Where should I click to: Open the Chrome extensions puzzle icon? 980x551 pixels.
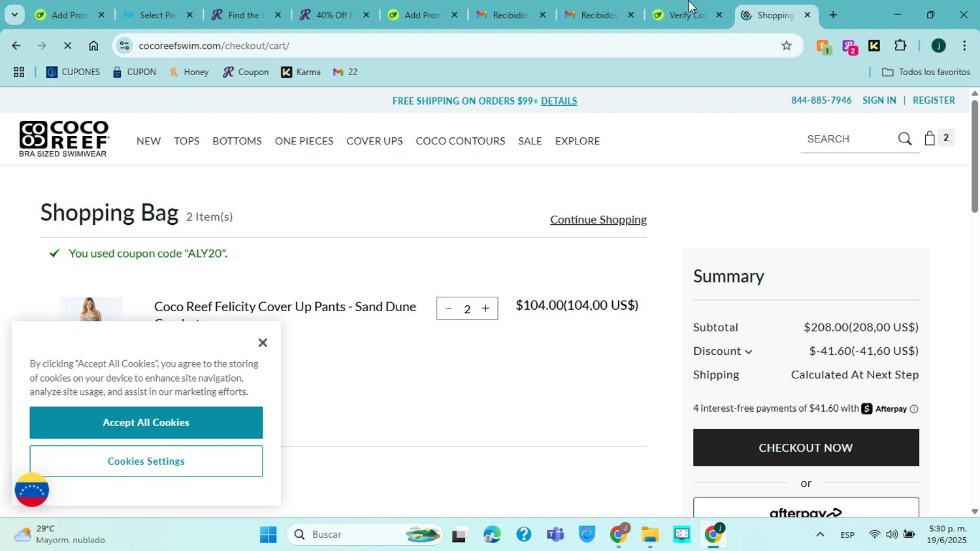900,46
